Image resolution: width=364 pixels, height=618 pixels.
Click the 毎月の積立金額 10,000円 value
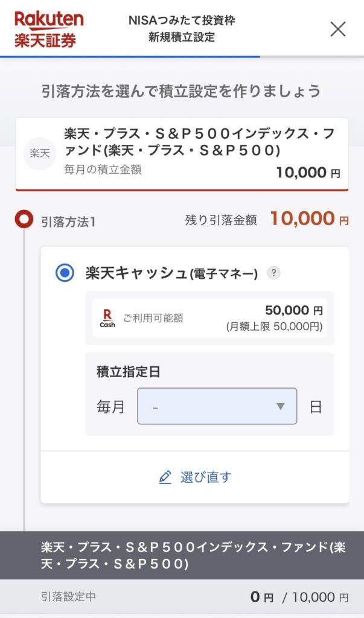pos(308,173)
